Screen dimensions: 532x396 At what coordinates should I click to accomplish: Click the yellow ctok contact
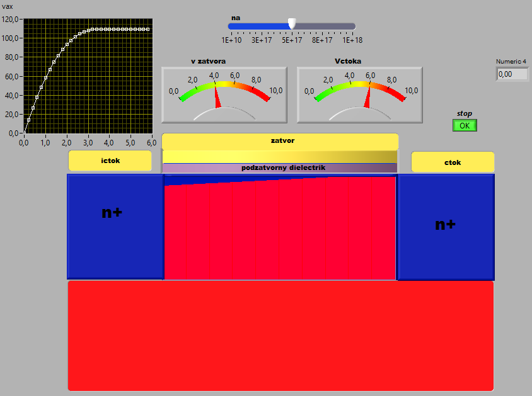(453, 162)
